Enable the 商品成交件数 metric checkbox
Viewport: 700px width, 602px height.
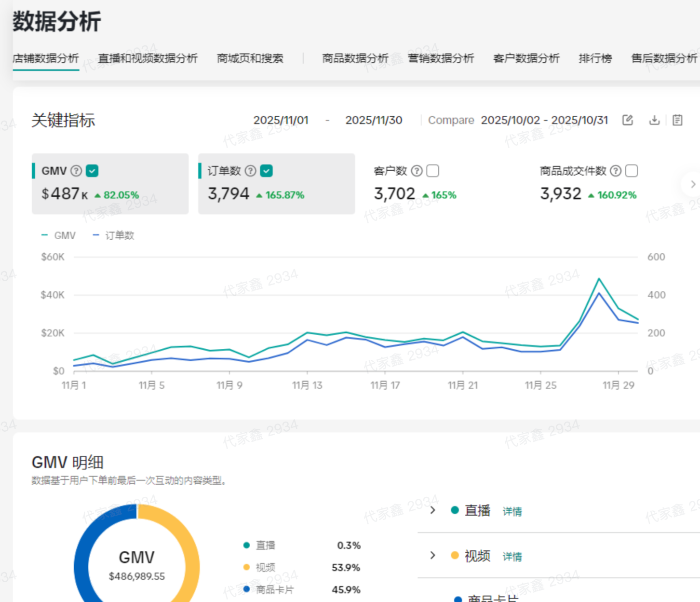pos(632,171)
